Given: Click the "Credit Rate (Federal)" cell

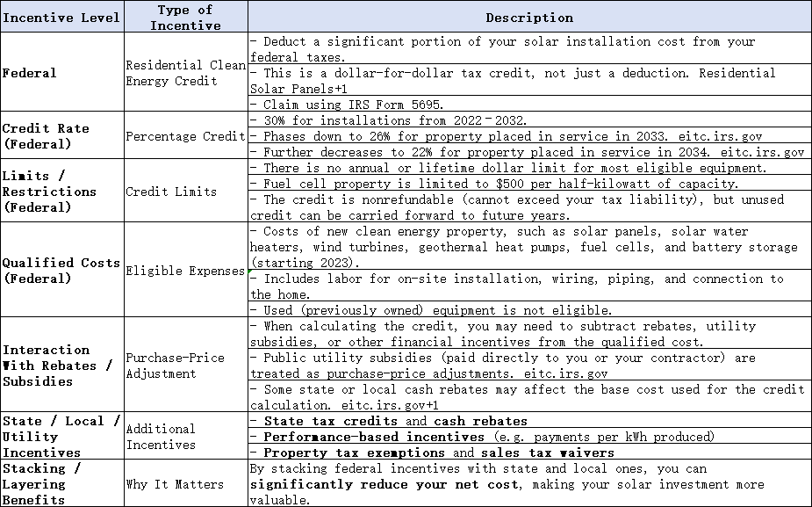Looking at the screenshot, I should point(46,135).
